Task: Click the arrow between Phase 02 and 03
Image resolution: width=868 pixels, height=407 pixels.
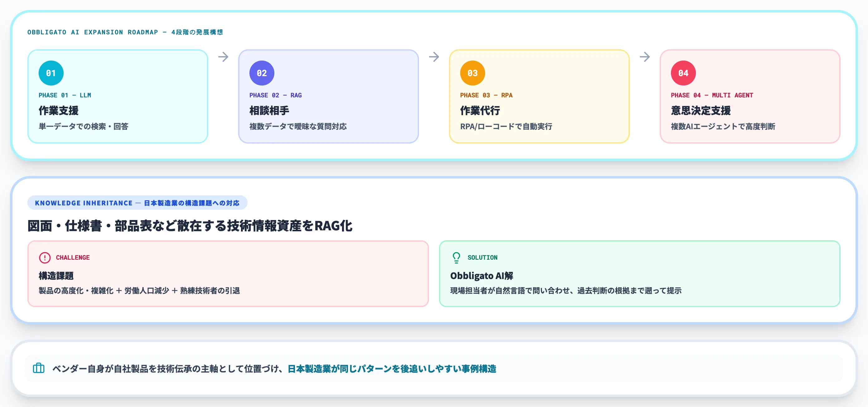Action: pos(434,57)
